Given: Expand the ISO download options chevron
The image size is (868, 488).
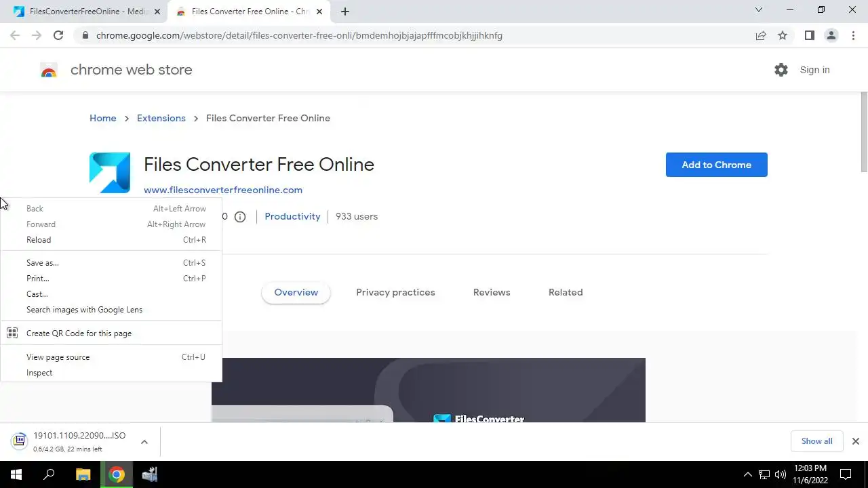Looking at the screenshot, I should click(x=144, y=442).
